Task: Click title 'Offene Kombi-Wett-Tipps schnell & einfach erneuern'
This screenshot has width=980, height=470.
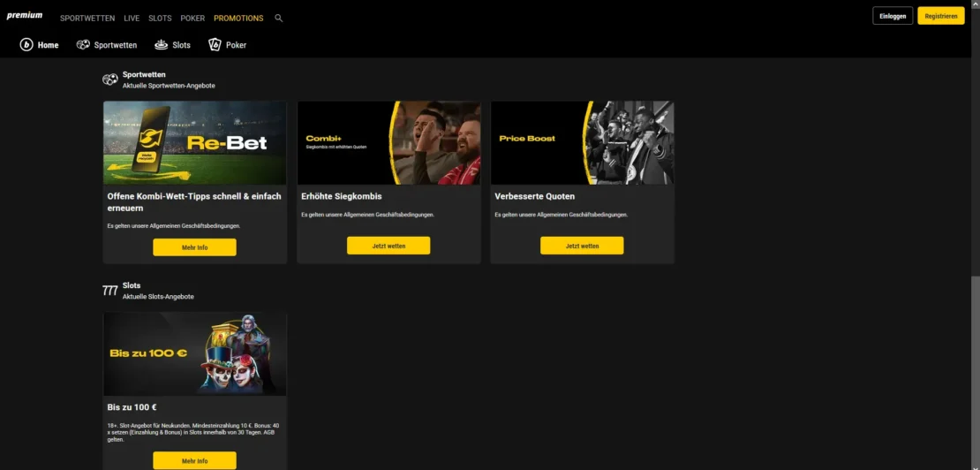Action: pyautogui.click(x=194, y=202)
